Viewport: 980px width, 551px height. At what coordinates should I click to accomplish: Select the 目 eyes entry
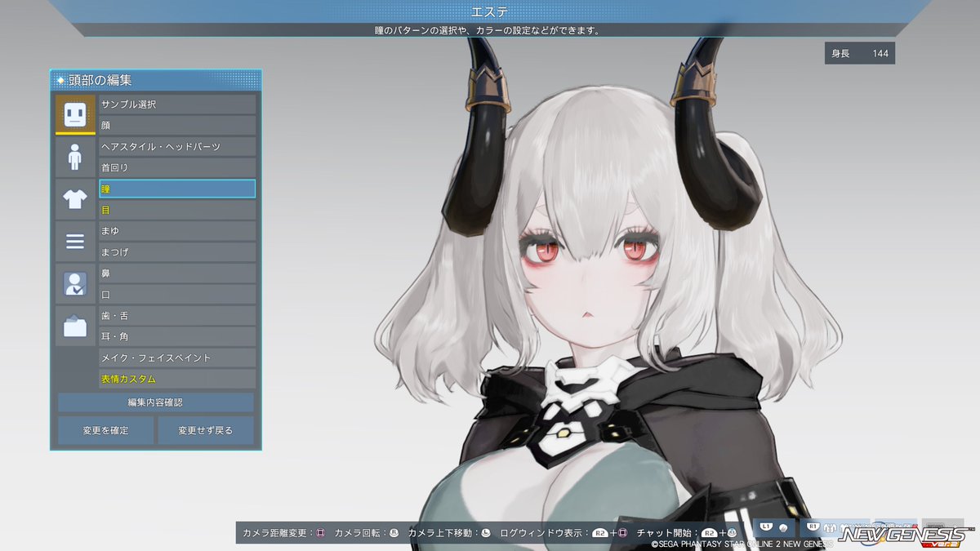[177, 210]
